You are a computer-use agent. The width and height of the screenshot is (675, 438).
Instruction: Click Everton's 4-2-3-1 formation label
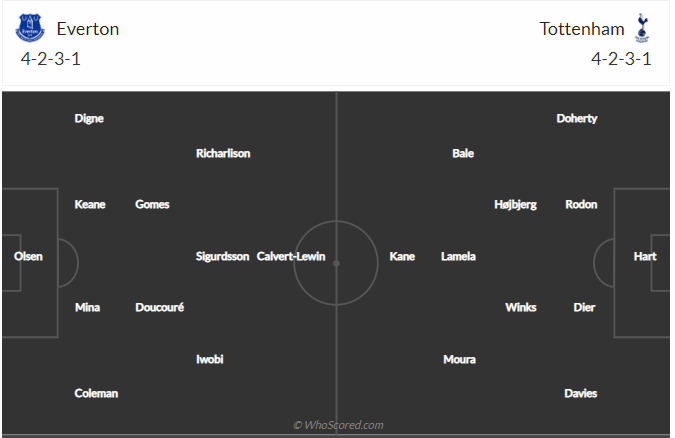point(50,58)
